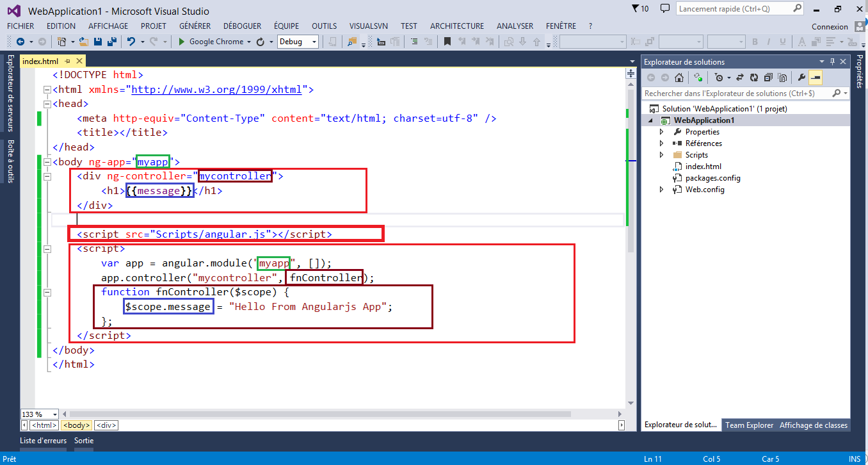Click the Find in Files toolbar icon
This screenshot has height=465, width=868.
(x=352, y=42)
